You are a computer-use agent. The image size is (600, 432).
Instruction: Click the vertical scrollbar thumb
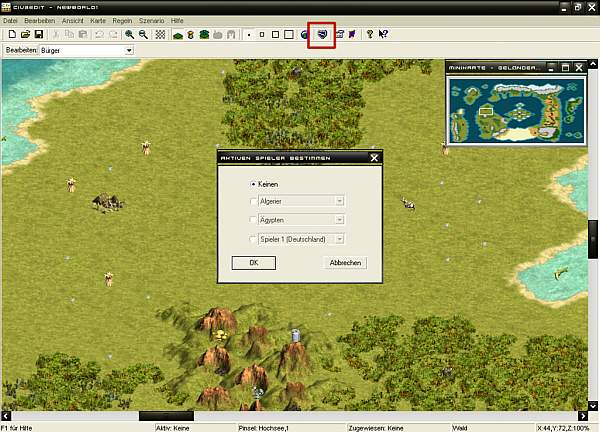point(593,239)
